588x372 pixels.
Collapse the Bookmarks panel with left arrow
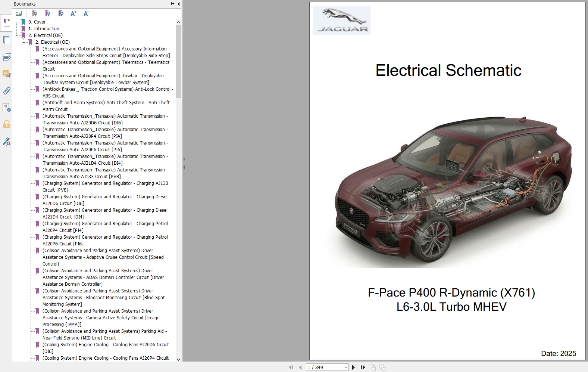[x=178, y=4]
